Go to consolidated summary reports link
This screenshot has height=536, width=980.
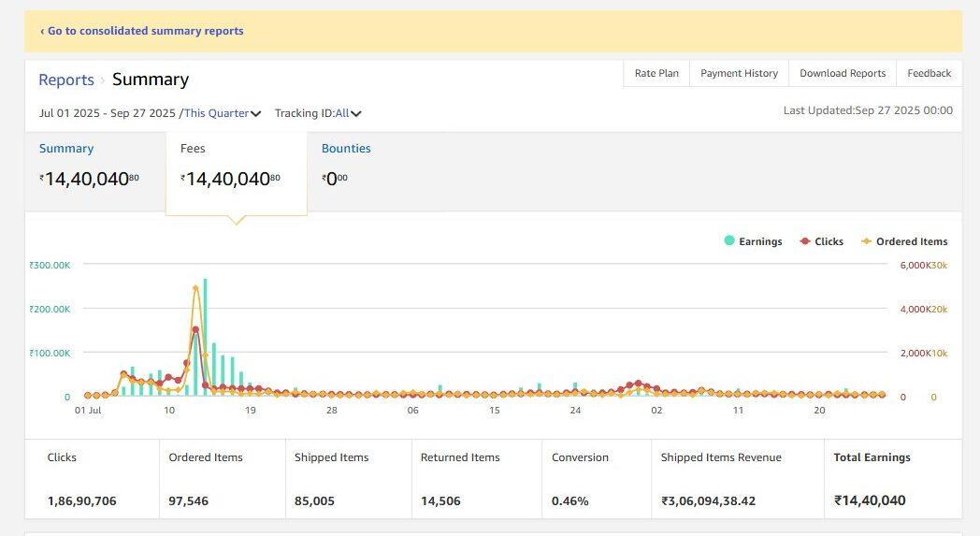(141, 31)
